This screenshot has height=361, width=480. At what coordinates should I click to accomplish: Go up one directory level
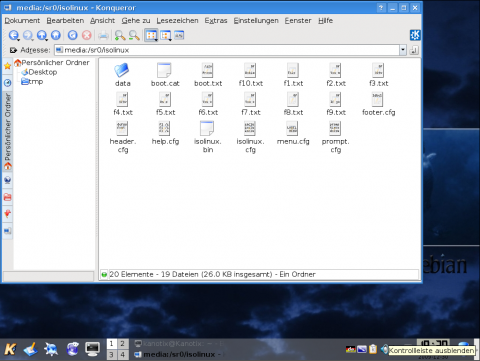point(42,35)
